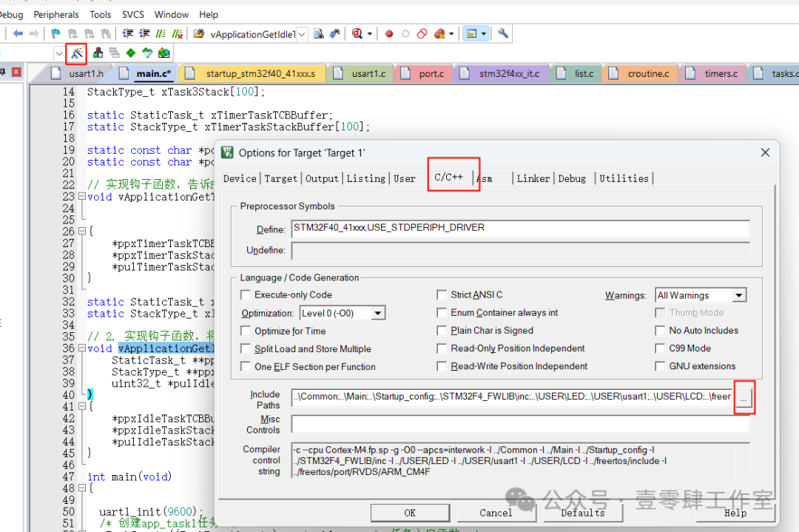
Task: Toggle Enum Container always int
Action: [x=441, y=312]
